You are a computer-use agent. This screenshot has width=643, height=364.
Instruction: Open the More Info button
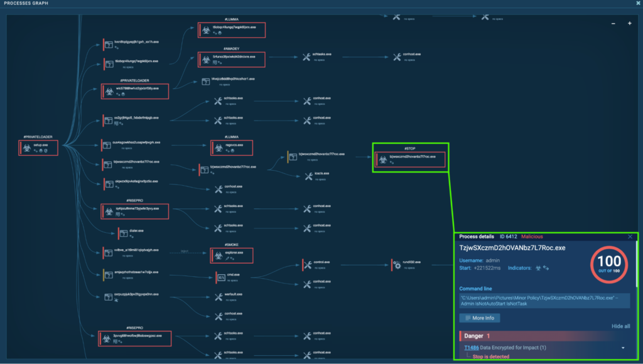[x=479, y=318]
